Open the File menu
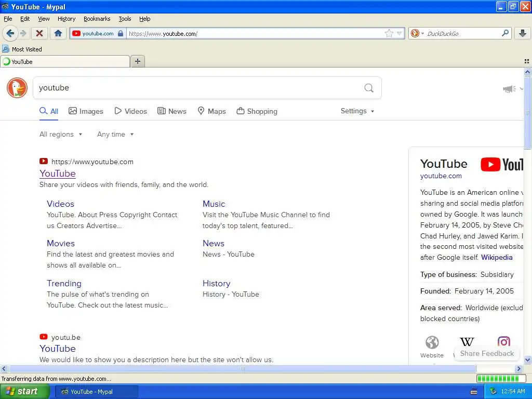The width and height of the screenshot is (532, 399). point(8,19)
